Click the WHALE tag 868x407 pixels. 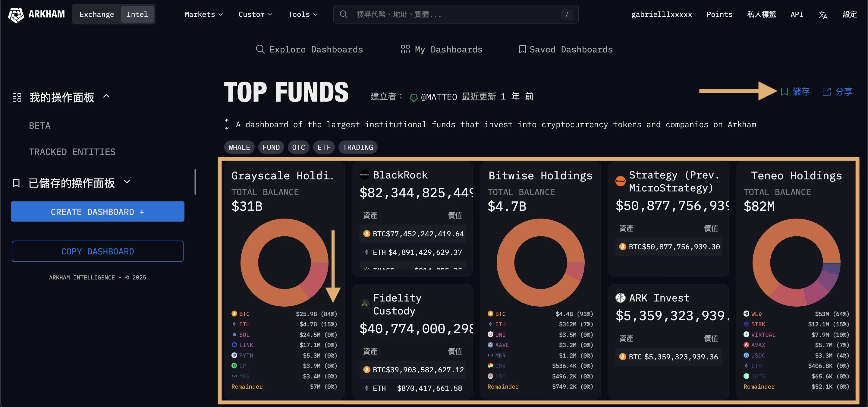(239, 147)
